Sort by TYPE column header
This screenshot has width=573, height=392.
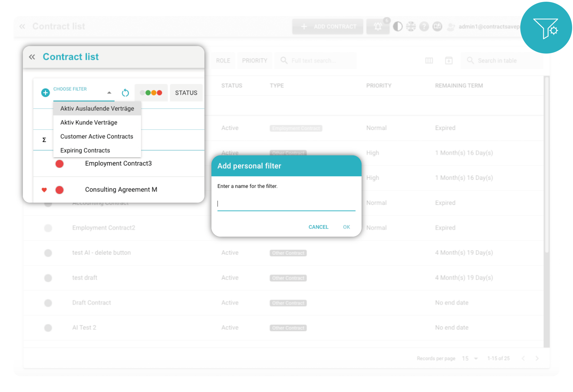coord(277,86)
